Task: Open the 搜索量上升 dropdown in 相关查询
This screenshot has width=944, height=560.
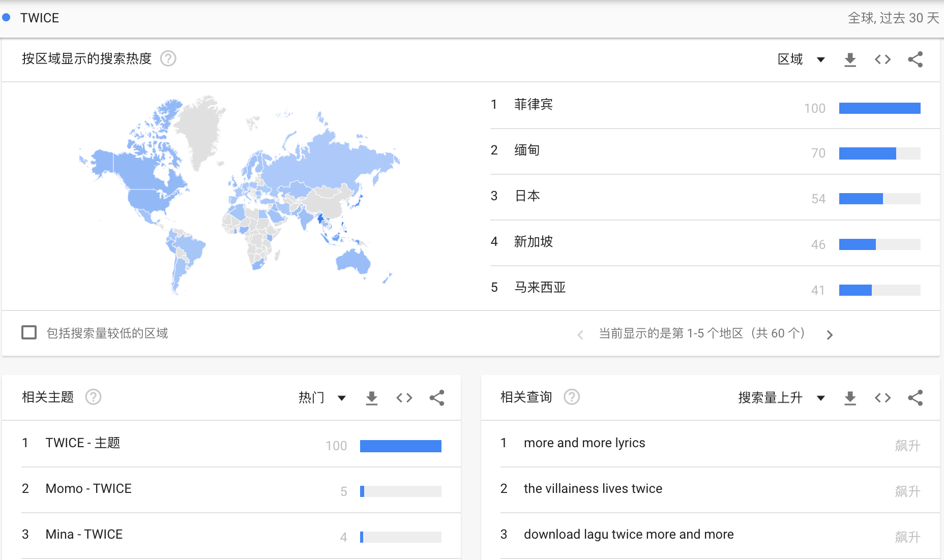Action: (781, 398)
